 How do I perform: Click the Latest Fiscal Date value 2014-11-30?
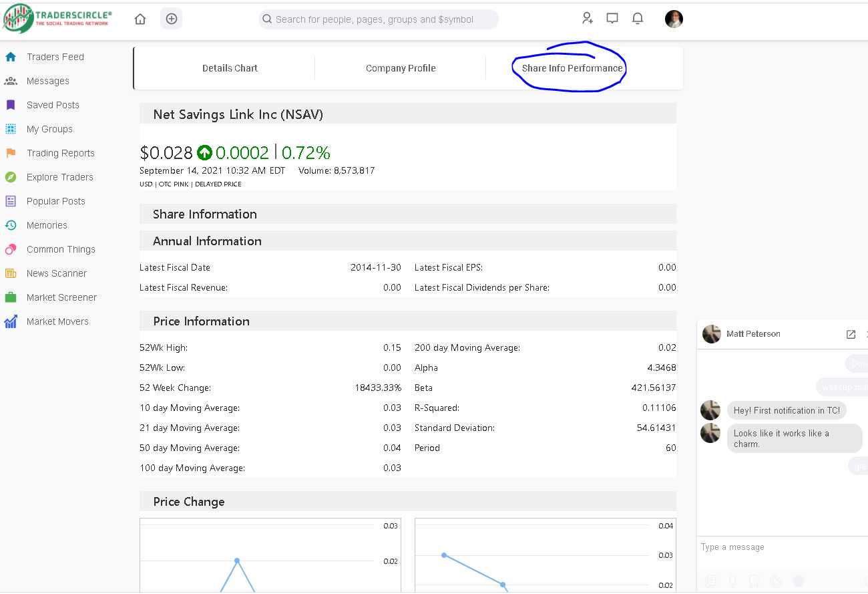tap(376, 267)
